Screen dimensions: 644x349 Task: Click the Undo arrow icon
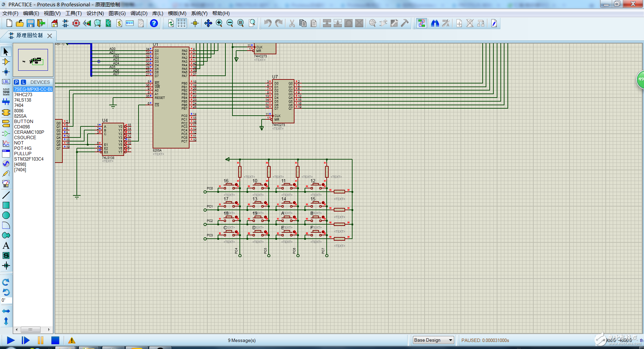tap(268, 23)
